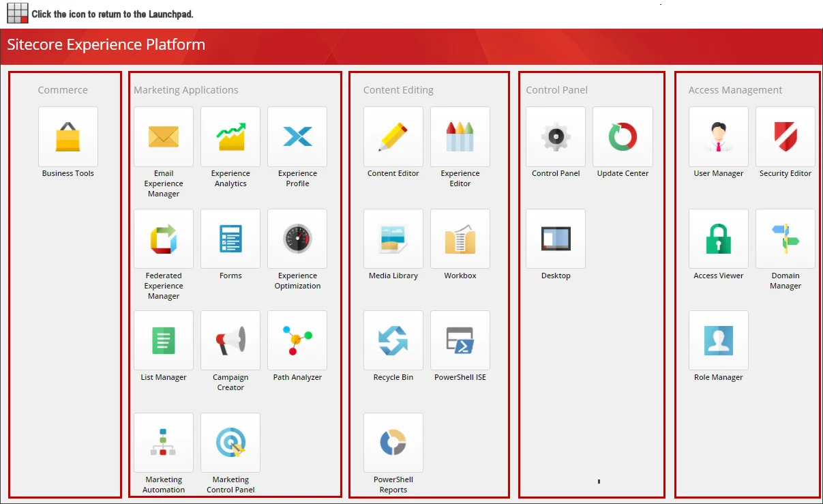Screen dimensions: 823x504
Task: Launch Experience Analytics
Action: 230,136
